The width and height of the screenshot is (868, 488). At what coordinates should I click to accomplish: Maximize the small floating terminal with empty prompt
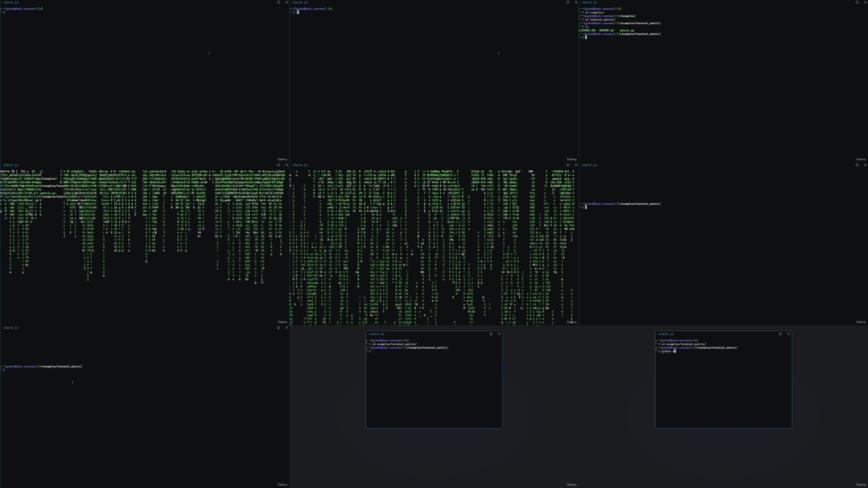[491, 334]
